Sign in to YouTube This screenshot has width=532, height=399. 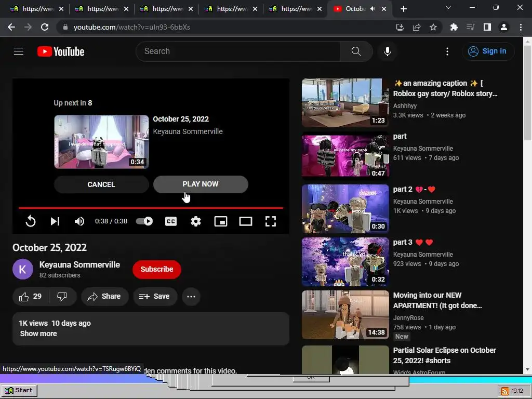click(487, 51)
